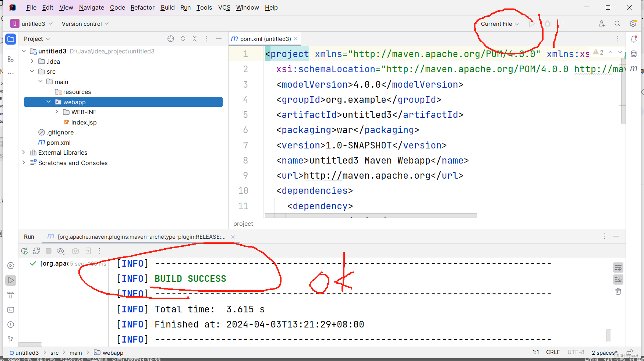This screenshot has width=644, height=361.
Task: Collapse all in Project panel
Action: pos(195,39)
